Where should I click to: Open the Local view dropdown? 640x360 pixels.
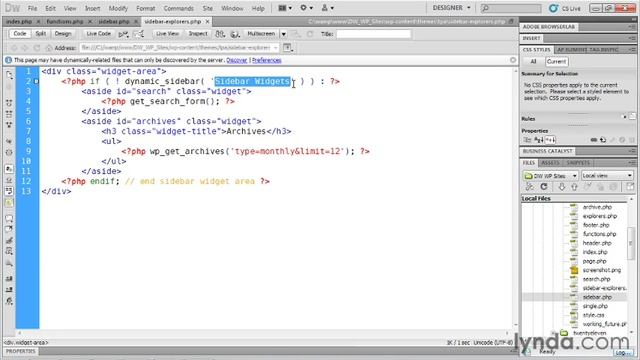[x=607, y=176]
